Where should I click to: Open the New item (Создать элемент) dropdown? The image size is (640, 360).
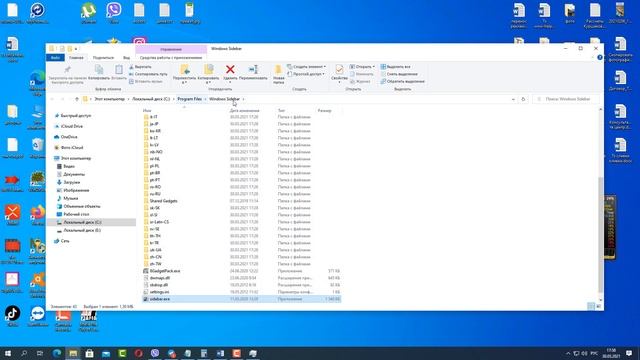[x=307, y=67]
